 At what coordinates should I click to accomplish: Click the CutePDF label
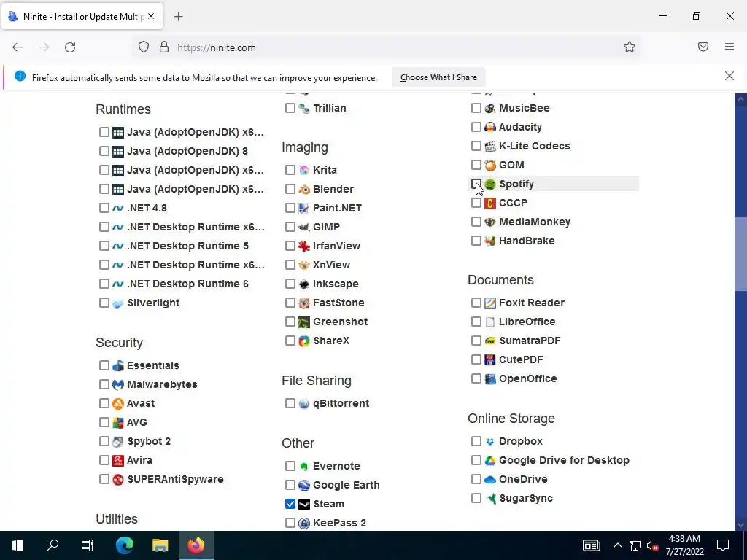(521, 360)
